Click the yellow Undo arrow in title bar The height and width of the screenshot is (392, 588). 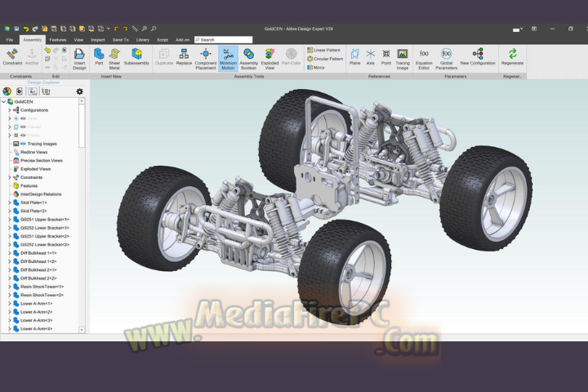point(26,29)
